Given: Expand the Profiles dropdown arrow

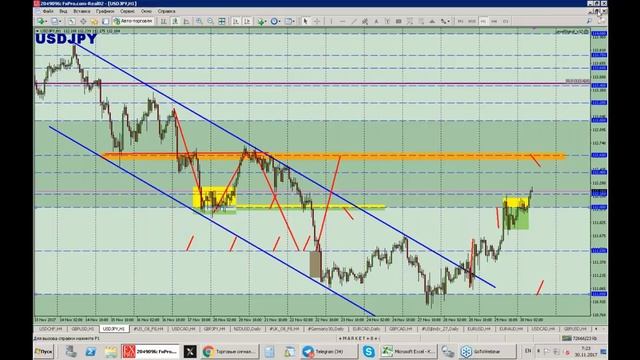Looking at the screenshot, I should (60, 21).
